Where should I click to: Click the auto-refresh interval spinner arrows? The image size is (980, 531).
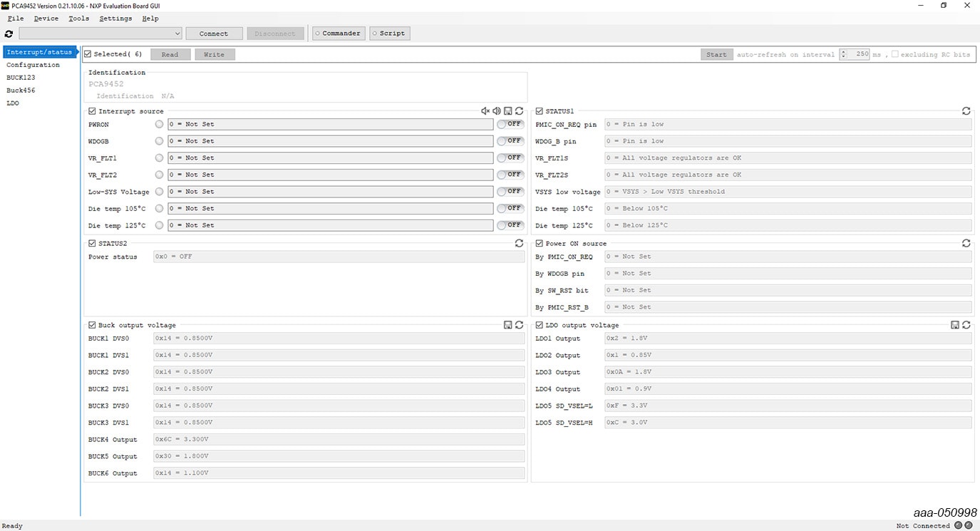(x=843, y=54)
